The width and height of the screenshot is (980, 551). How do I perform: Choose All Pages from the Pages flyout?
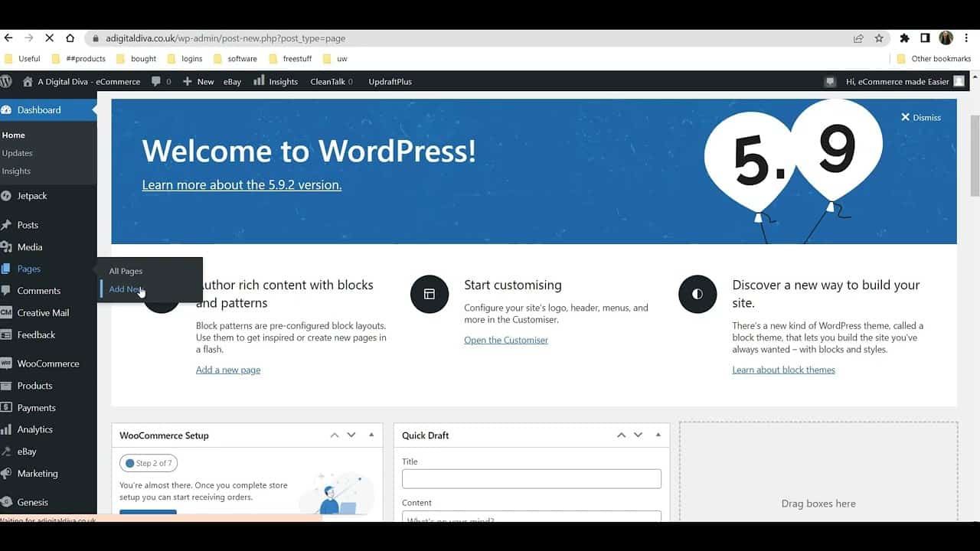tap(126, 271)
